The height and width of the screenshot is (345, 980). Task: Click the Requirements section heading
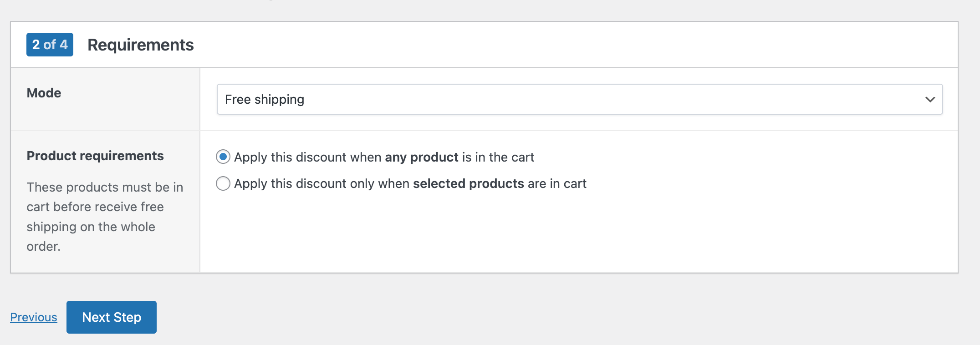(x=141, y=45)
